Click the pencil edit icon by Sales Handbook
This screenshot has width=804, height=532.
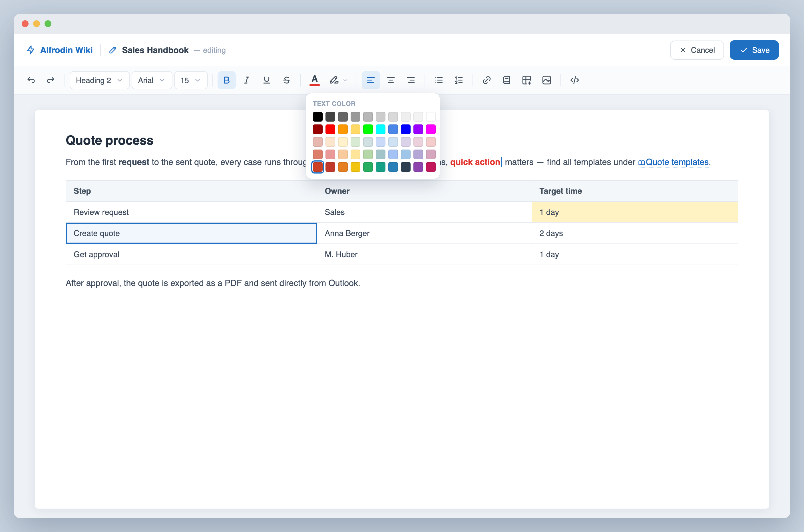(113, 50)
